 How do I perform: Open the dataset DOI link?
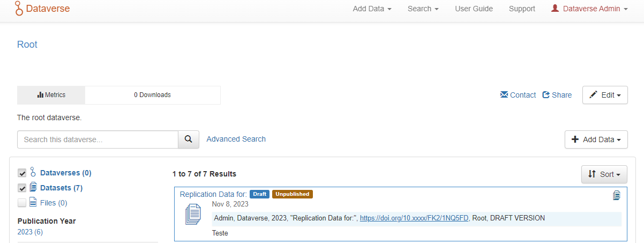click(x=415, y=218)
